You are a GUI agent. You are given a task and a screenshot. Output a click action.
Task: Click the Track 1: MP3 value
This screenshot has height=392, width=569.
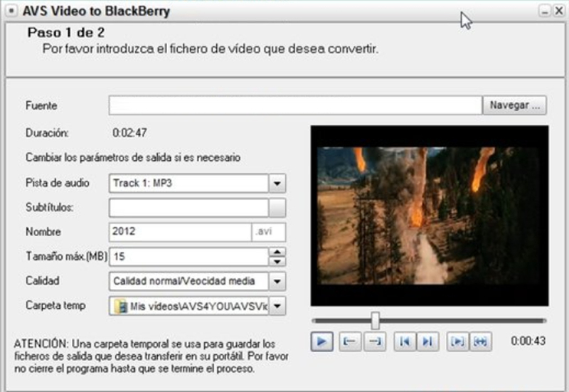click(x=143, y=183)
